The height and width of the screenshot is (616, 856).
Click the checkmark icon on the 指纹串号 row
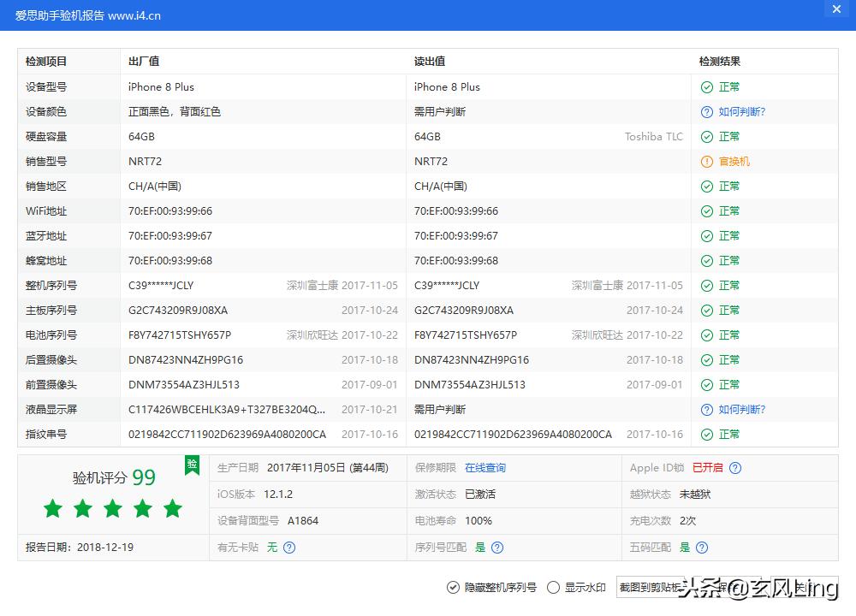click(x=706, y=434)
